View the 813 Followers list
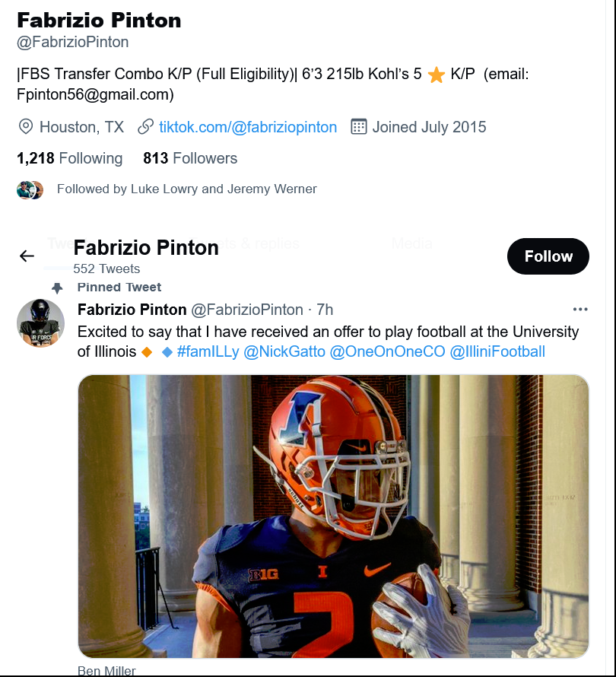Image resolution: width=616 pixels, height=677 pixels. click(190, 158)
